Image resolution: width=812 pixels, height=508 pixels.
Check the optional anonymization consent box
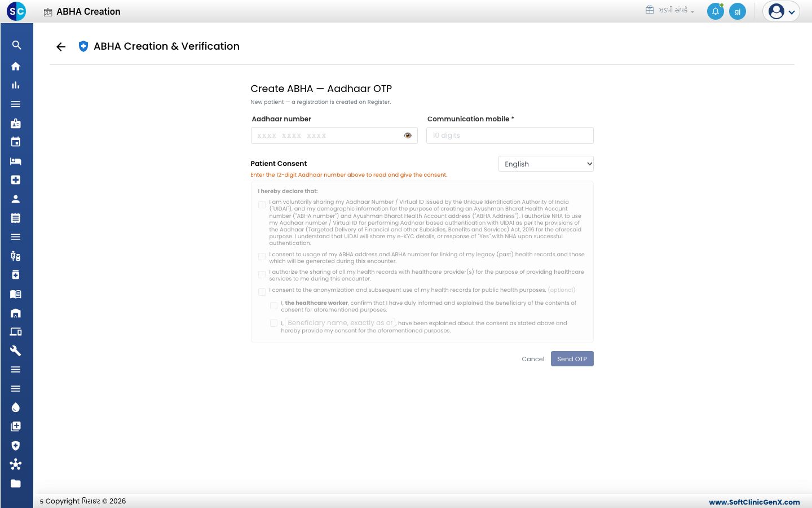tap(262, 292)
